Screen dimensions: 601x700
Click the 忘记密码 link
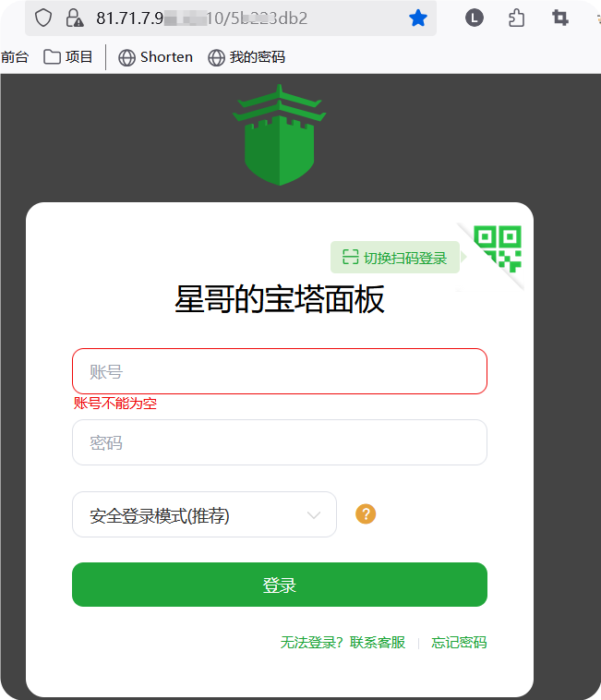(459, 643)
